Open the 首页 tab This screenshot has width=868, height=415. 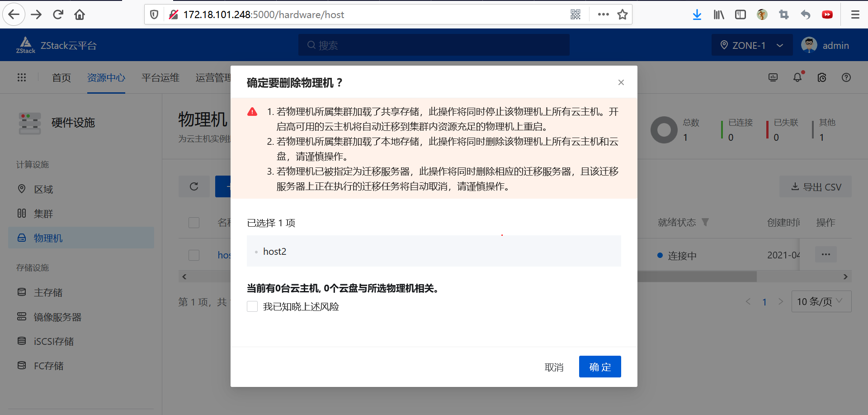point(61,77)
